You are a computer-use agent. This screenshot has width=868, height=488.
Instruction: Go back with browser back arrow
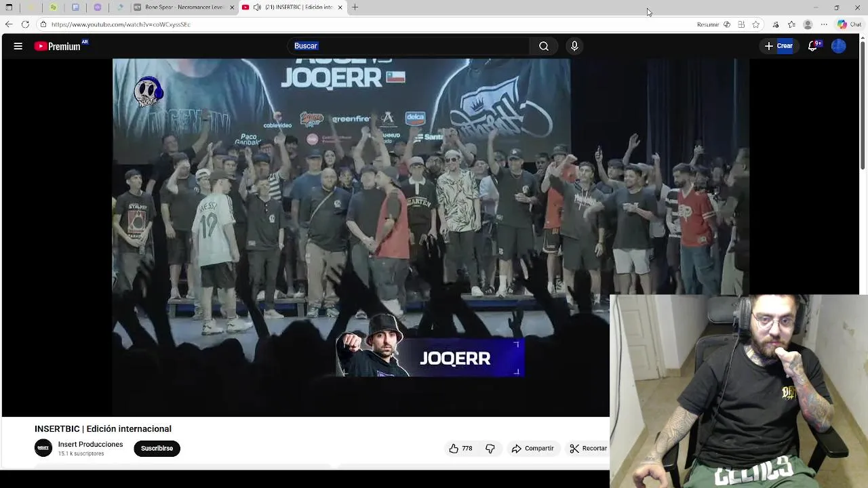(x=9, y=24)
